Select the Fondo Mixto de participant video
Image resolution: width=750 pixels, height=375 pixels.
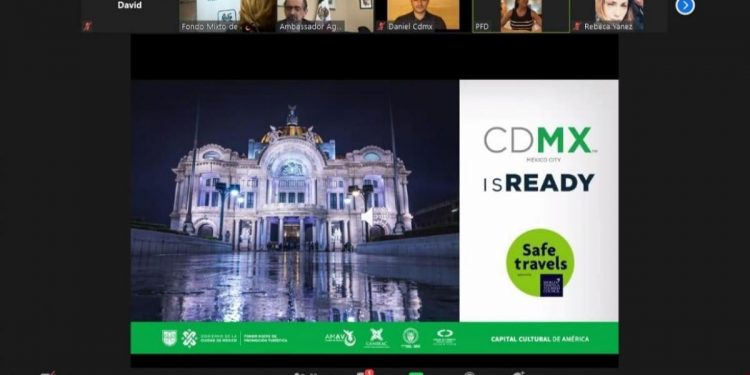click(x=227, y=16)
